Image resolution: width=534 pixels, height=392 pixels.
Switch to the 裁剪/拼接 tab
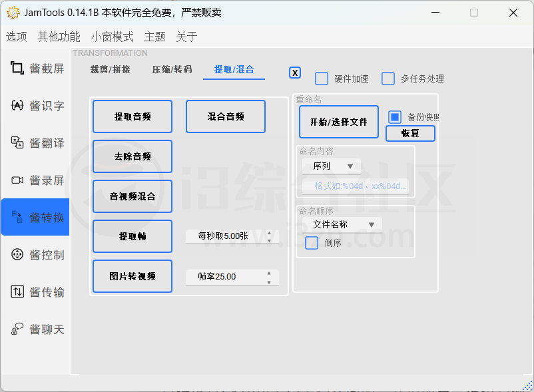tap(110, 69)
